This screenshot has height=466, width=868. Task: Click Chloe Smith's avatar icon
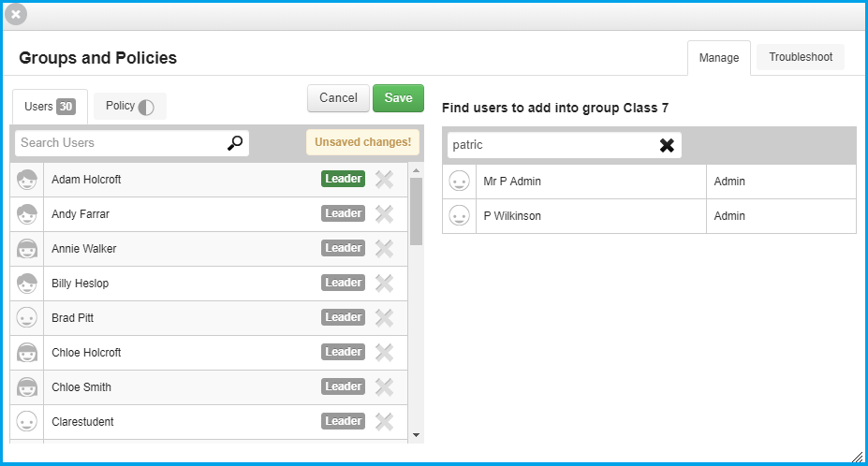click(26, 386)
